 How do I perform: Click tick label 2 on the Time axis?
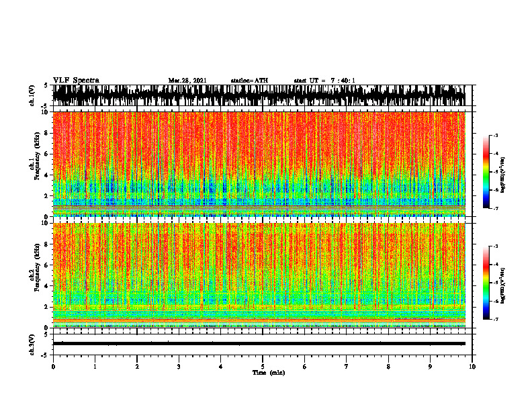tap(137, 367)
